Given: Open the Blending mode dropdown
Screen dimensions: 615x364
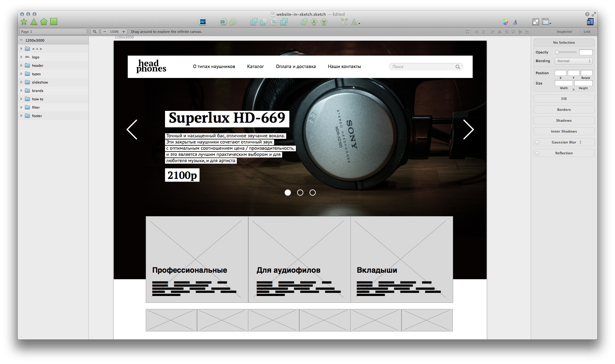Looking at the screenshot, I should point(573,61).
